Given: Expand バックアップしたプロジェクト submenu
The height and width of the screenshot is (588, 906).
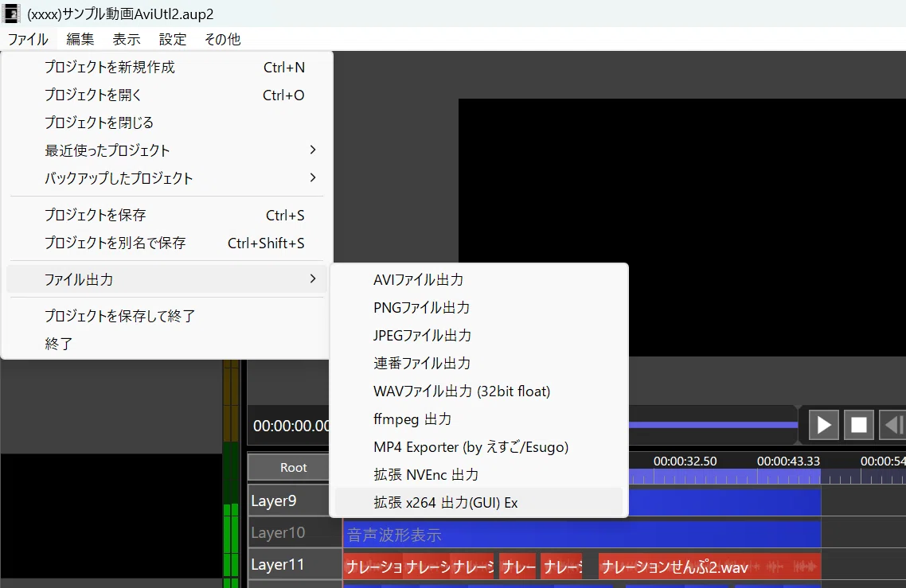Looking at the screenshot, I should 167,178.
